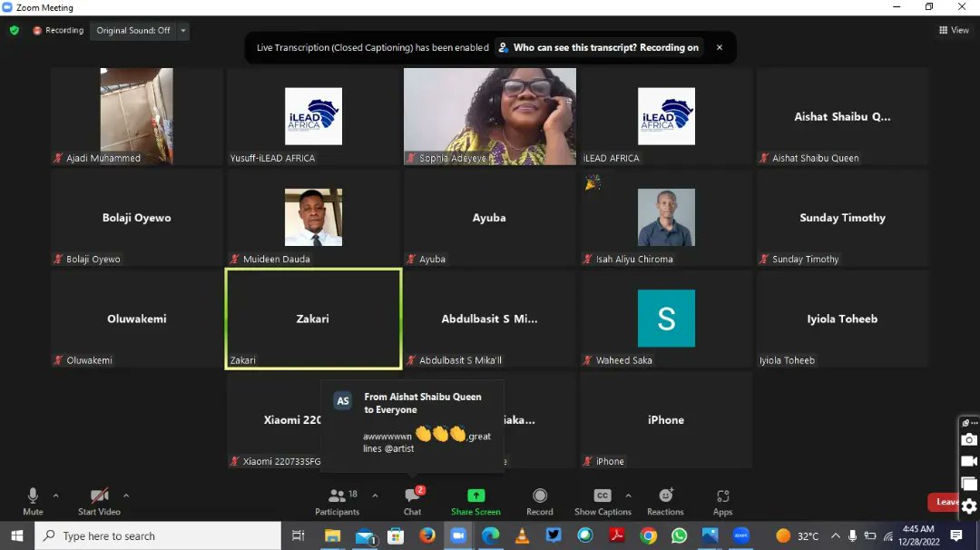
Task: Open Google Chrome from the taskbar
Action: [648, 535]
